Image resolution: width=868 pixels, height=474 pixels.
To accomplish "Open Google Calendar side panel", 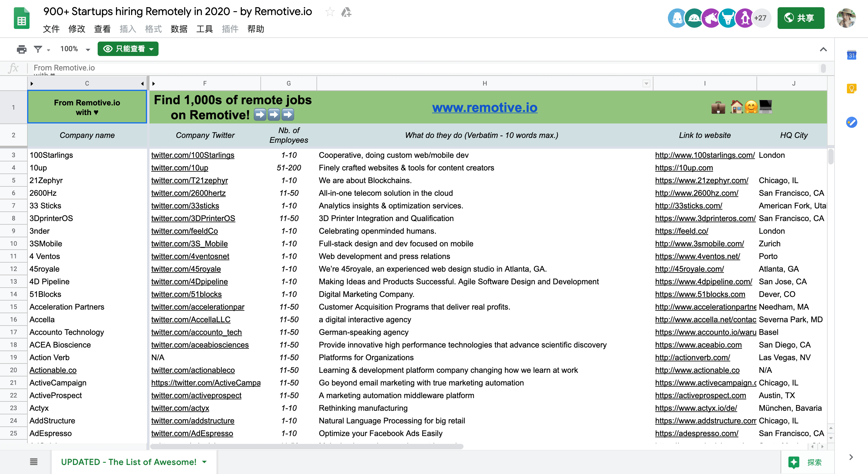I will point(851,55).
